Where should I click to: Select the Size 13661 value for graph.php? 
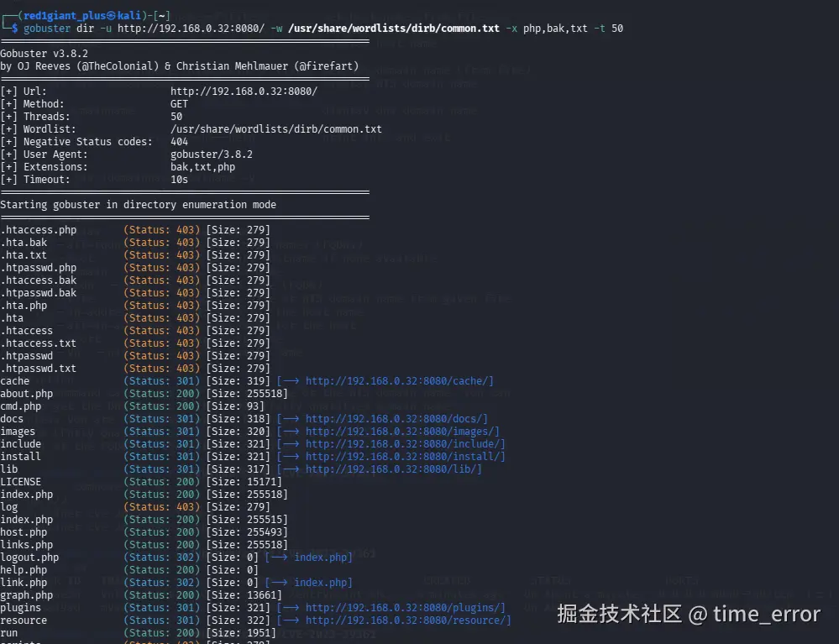pos(244,594)
